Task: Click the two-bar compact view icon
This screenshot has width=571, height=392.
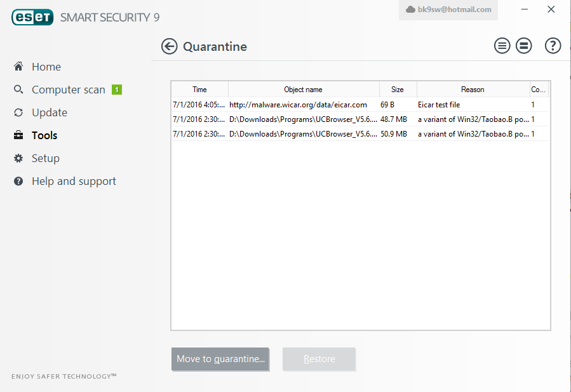Action: pos(523,46)
